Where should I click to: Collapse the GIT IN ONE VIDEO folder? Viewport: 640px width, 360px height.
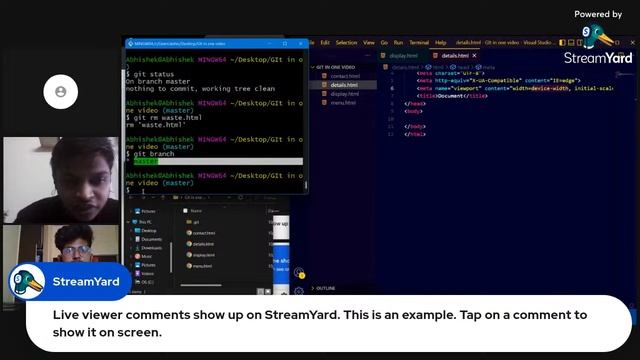pos(334,67)
